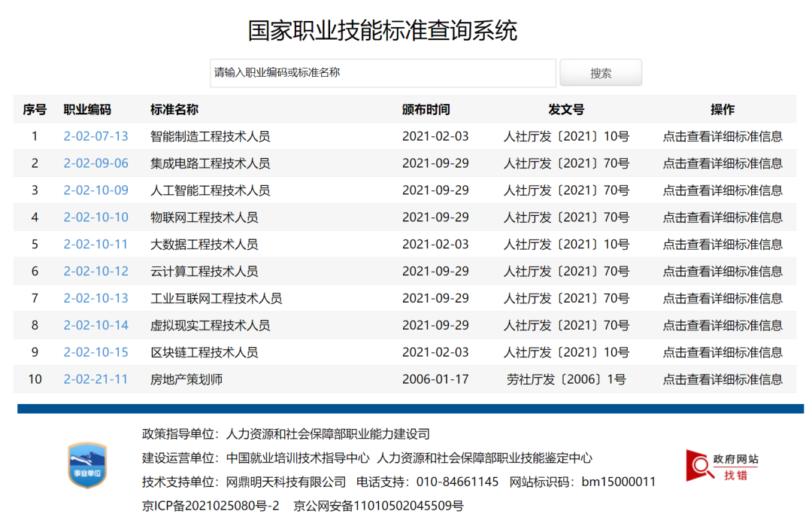Open occupation code 2-02-10-11 link
The width and height of the screenshot is (812, 514).
[x=95, y=244]
